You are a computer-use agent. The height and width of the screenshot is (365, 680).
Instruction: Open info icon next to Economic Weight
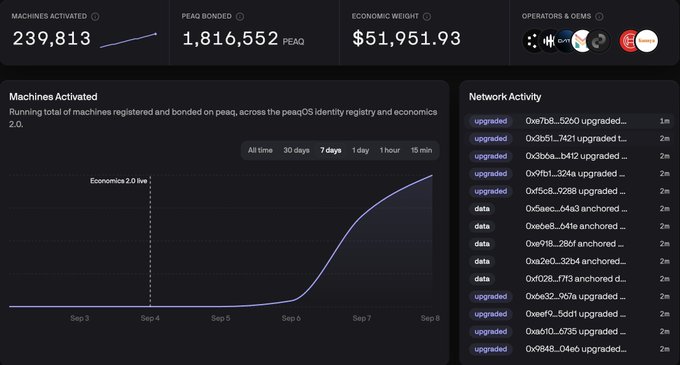pos(427,16)
